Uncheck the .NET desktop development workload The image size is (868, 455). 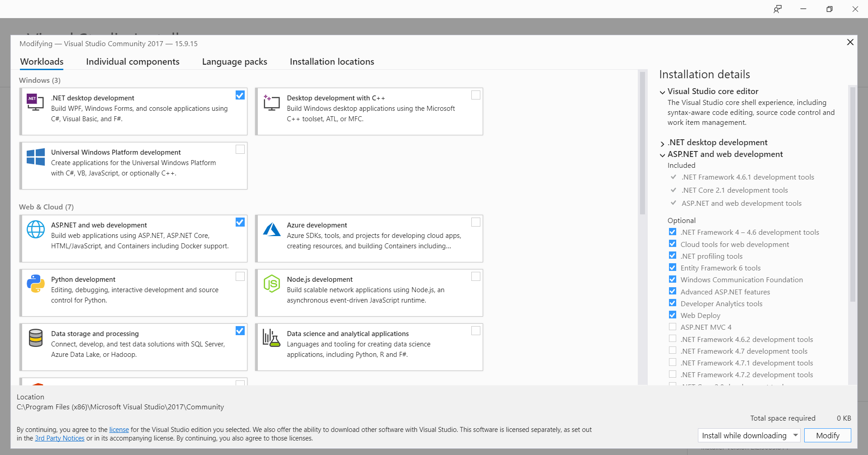pyautogui.click(x=240, y=95)
